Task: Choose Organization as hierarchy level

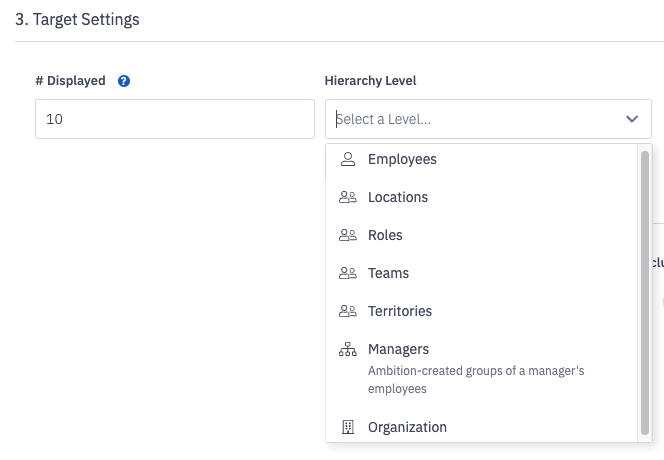Action: pyautogui.click(x=407, y=427)
